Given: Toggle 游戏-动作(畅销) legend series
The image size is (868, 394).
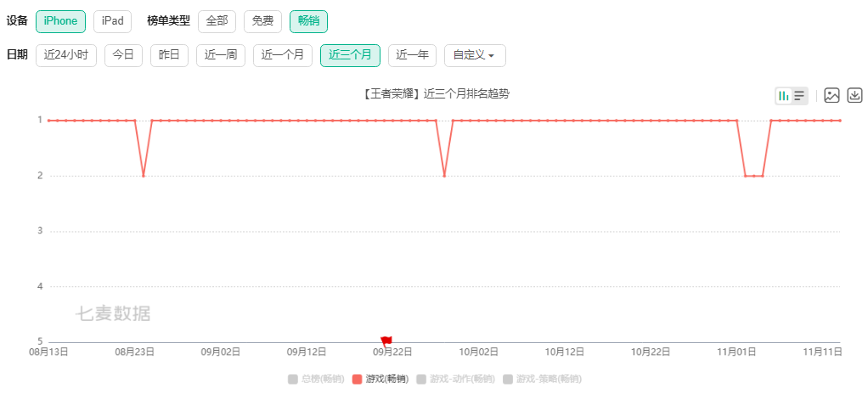Looking at the screenshot, I should (x=455, y=379).
